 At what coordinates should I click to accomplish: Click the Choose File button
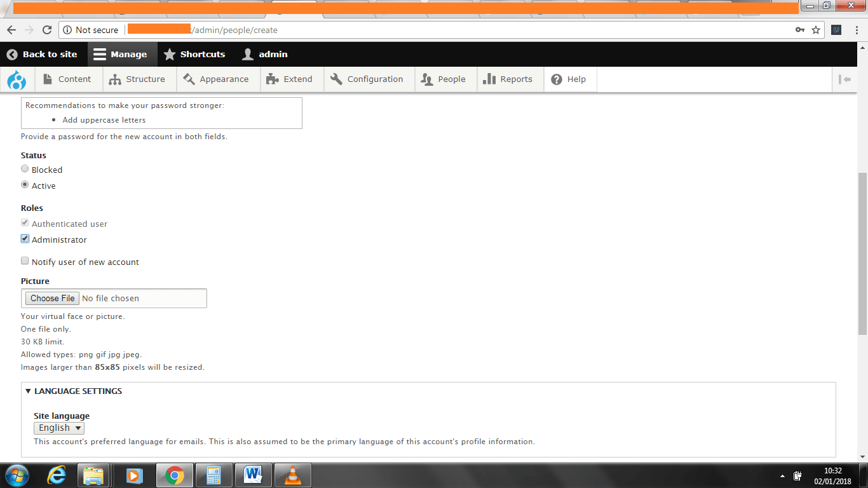coord(52,299)
